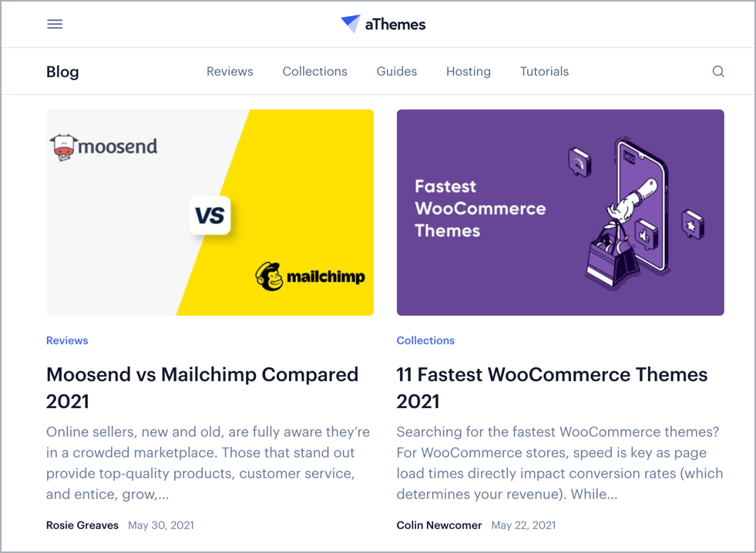Click the Reviews category label under image
This screenshot has width=756, height=553.
67,340
